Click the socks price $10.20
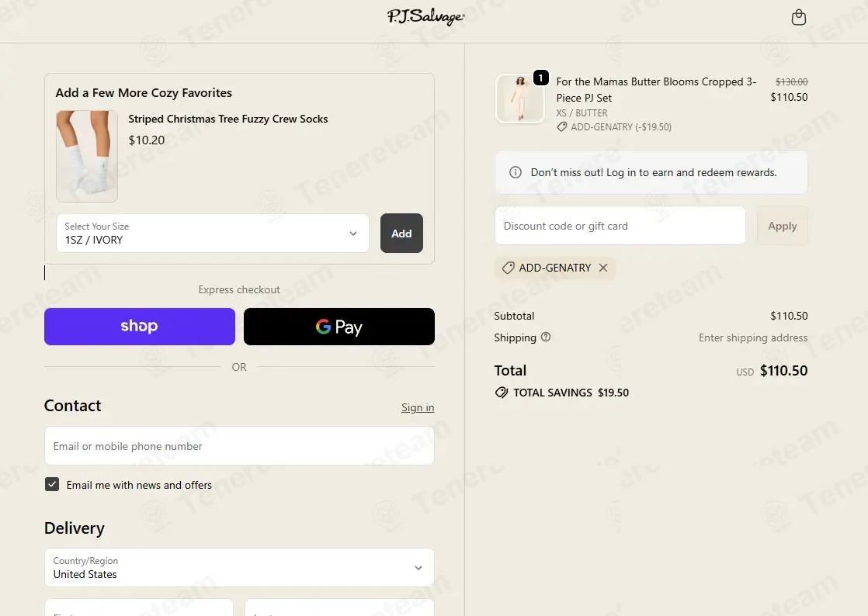This screenshot has width=868, height=616. point(147,140)
